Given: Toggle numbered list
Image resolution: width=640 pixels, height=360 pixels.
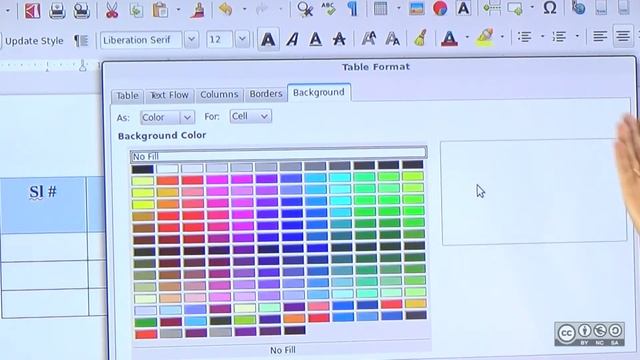Looking at the screenshot, I should point(559,37).
